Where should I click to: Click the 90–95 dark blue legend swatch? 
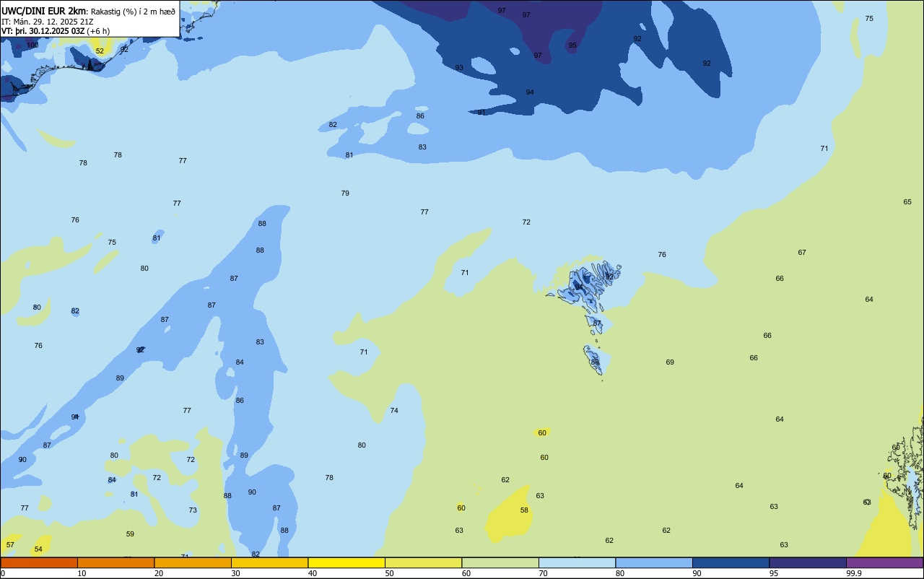pyautogui.click(x=731, y=562)
